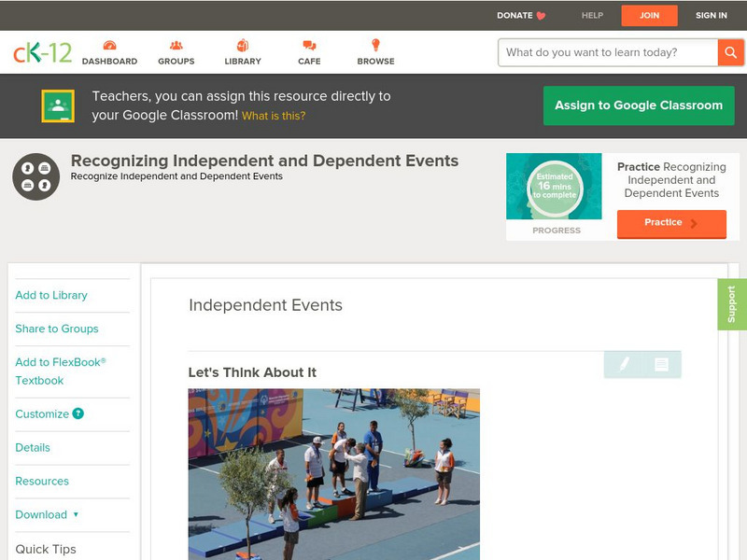Open the notes icon beside highlighter
The image size is (747, 560).
661,364
